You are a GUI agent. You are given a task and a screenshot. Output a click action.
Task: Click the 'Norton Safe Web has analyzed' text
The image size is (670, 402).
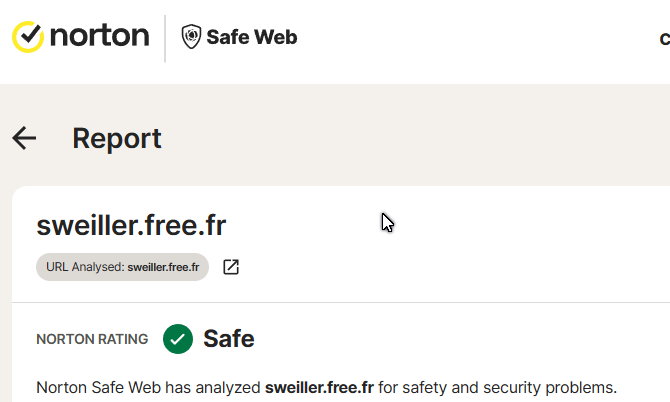pyautogui.click(x=148, y=388)
